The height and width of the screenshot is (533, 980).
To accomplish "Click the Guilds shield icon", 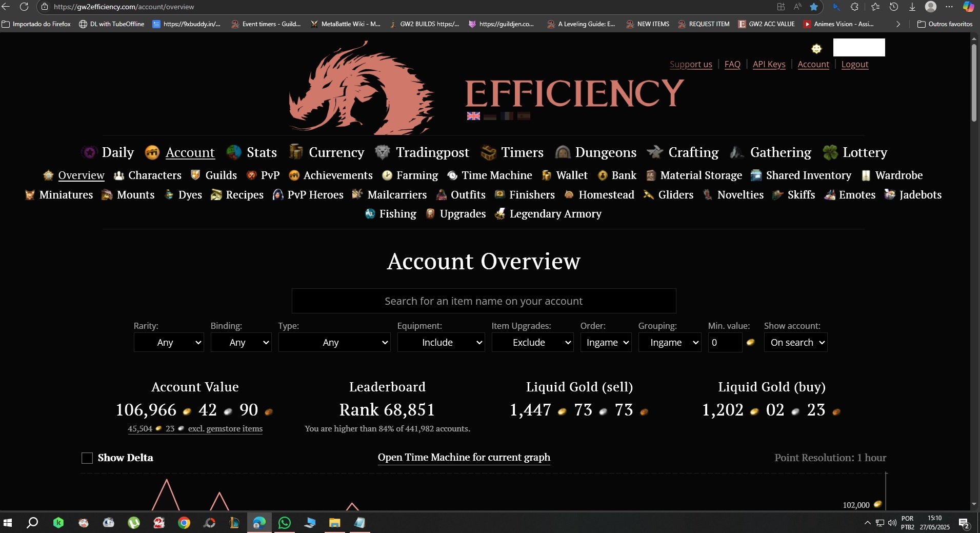I will pos(195,175).
